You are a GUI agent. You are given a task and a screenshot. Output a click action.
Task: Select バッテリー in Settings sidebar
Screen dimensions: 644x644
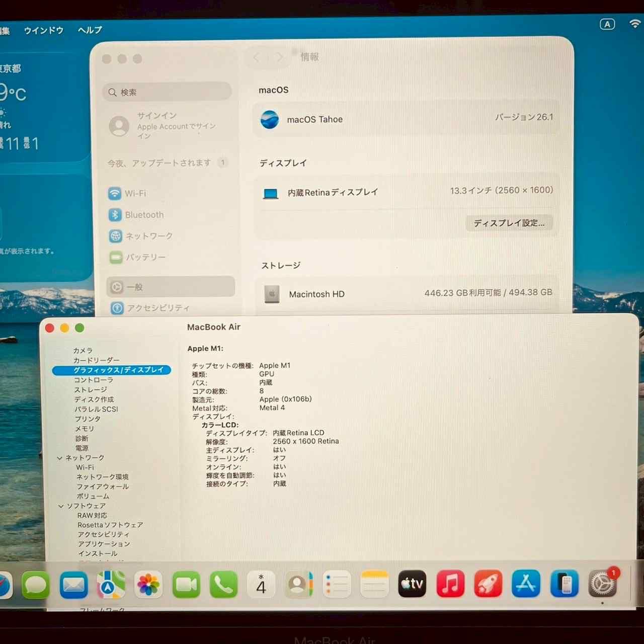pyautogui.click(x=170, y=257)
